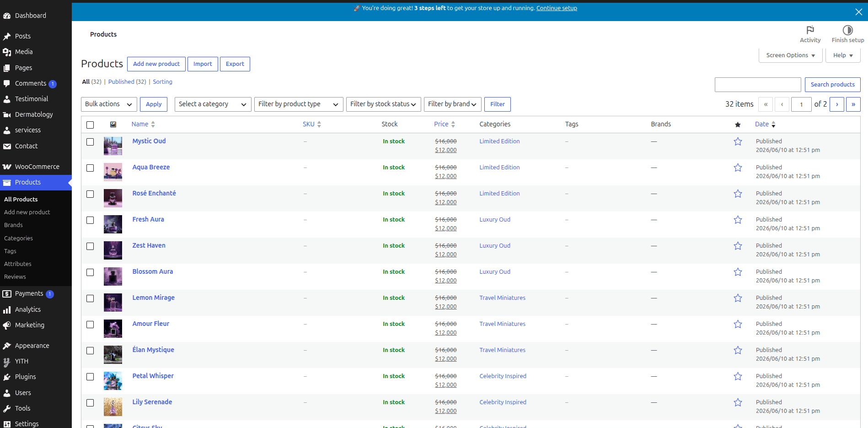
Task: Check the Amour Fleur row checkbox
Action: 90,325
